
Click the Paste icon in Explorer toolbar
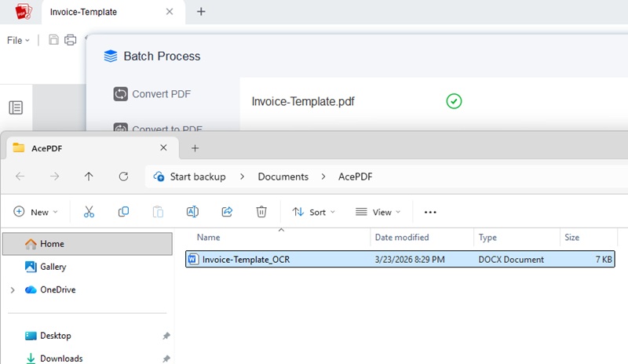click(158, 212)
